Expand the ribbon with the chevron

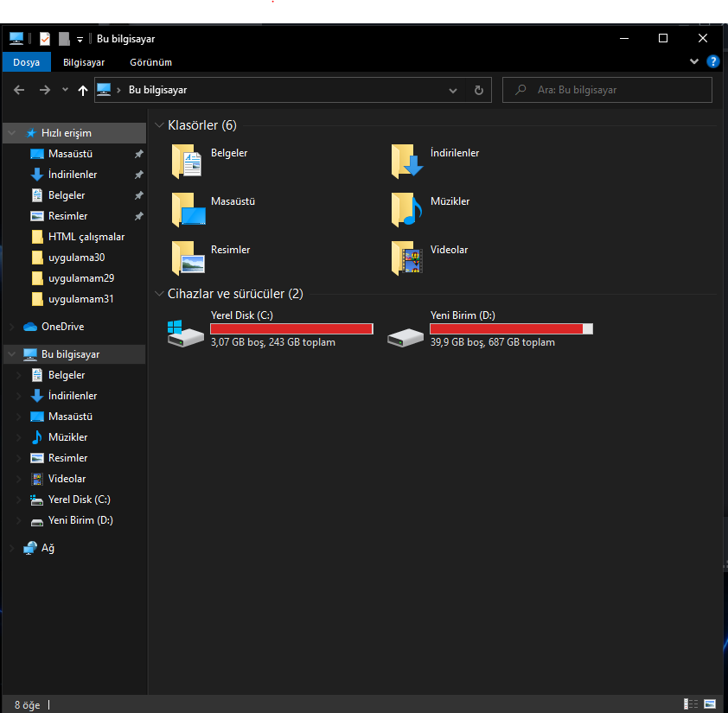tap(694, 61)
